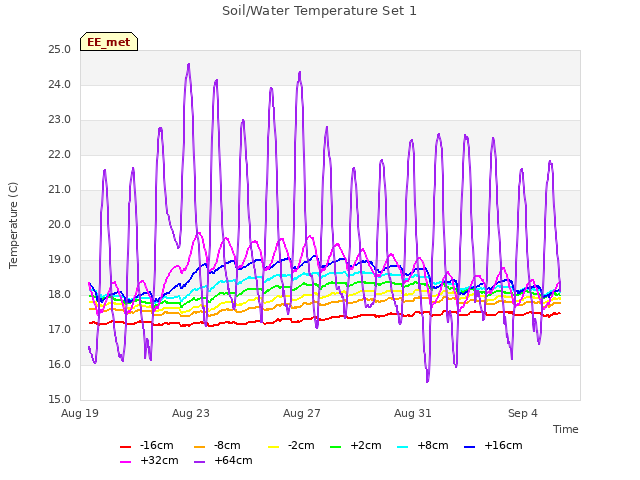
Task: Select the +2cm legend label
Action: (x=366, y=445)
